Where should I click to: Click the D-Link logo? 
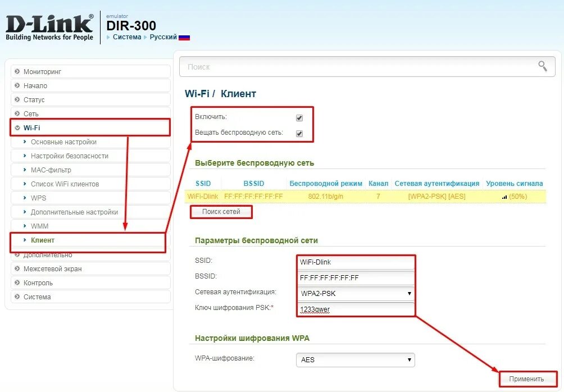tap(49, 28)
